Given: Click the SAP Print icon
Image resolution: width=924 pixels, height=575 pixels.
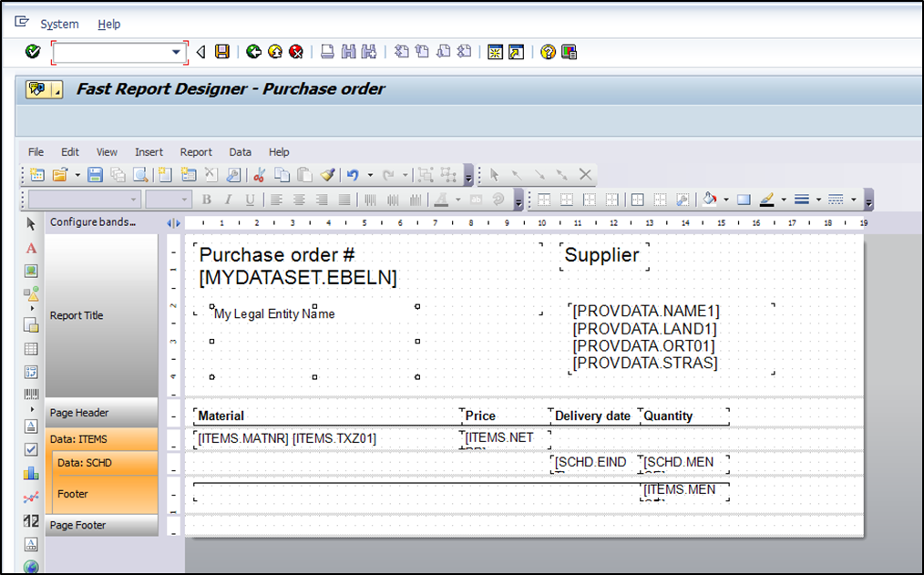Looking at the screenshot, I should point(327,52).
